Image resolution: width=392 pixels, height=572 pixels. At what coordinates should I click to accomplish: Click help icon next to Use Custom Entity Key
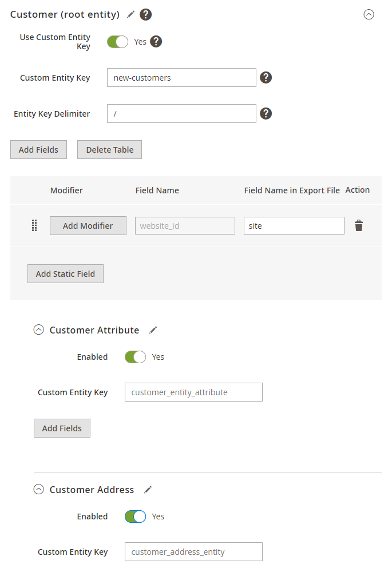(156, 42)
